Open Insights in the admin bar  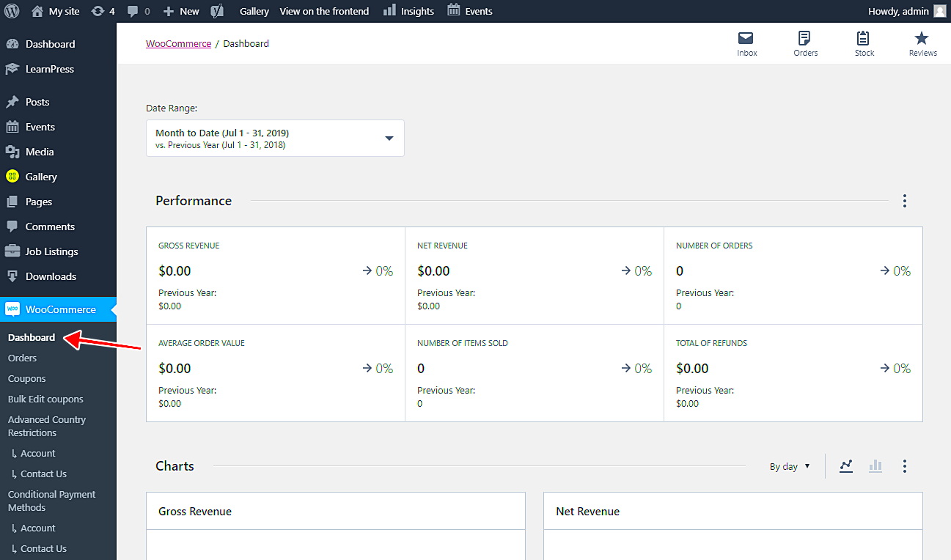pyautogui.click(x=408, y=11)
